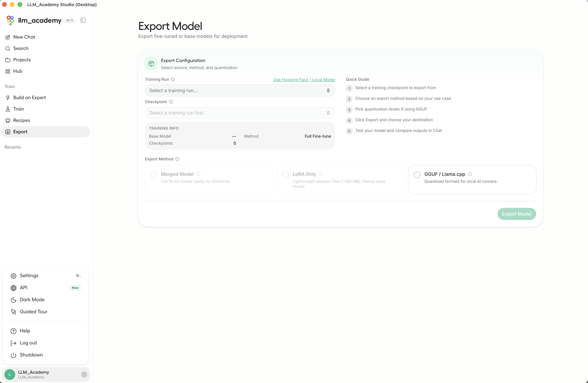
Task: Open Settings from the popup menu
Action: (46, 276)
